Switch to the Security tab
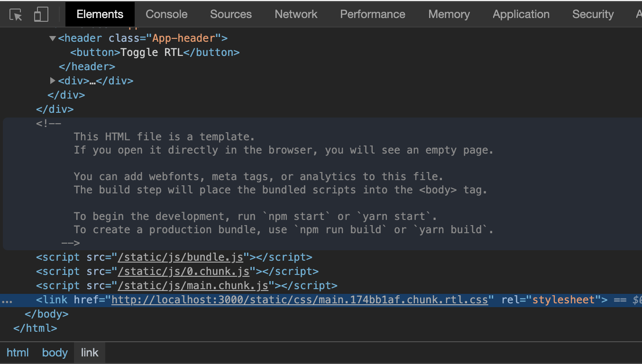Screen dimensions: 642x364 (x=593, y=14)
